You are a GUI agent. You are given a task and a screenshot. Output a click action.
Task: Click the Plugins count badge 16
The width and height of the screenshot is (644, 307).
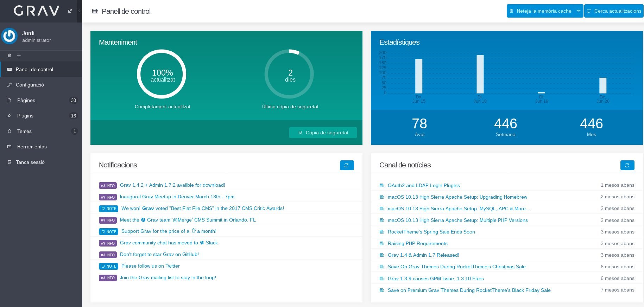tap(74, 116)
